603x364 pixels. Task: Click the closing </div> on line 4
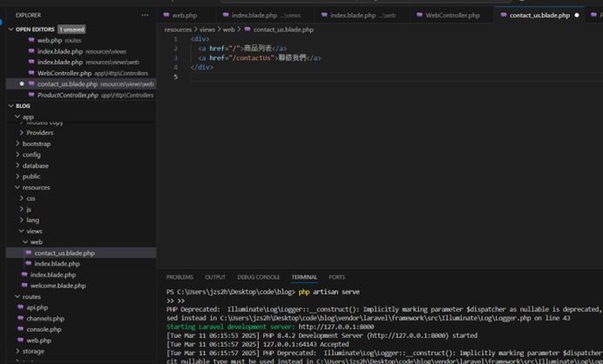[201, 67]
